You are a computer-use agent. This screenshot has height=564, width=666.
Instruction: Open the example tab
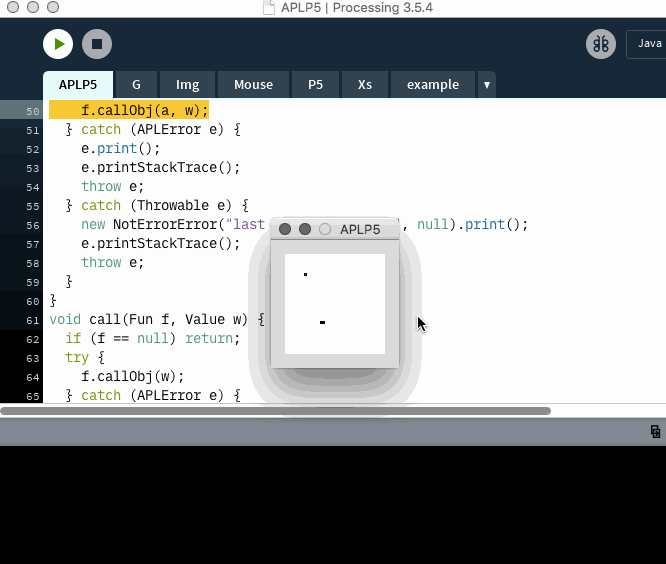[433, 85]
